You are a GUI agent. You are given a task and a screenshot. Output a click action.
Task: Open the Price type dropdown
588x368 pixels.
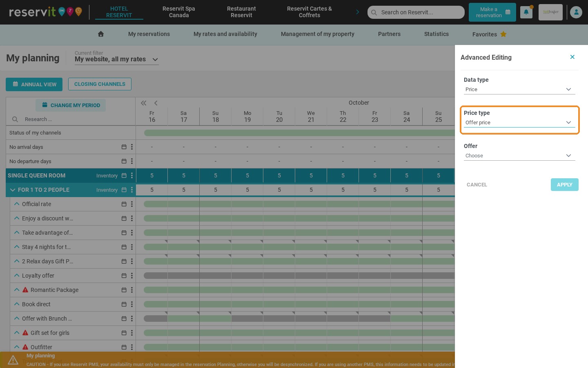coord(519,123)
